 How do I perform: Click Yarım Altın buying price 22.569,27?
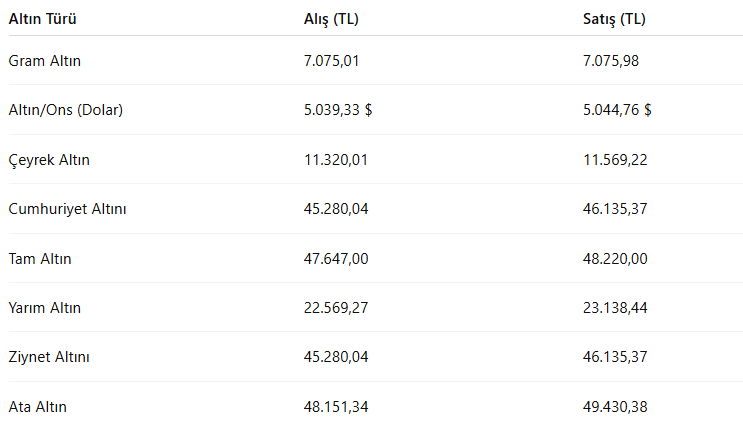tap(336, 308)
